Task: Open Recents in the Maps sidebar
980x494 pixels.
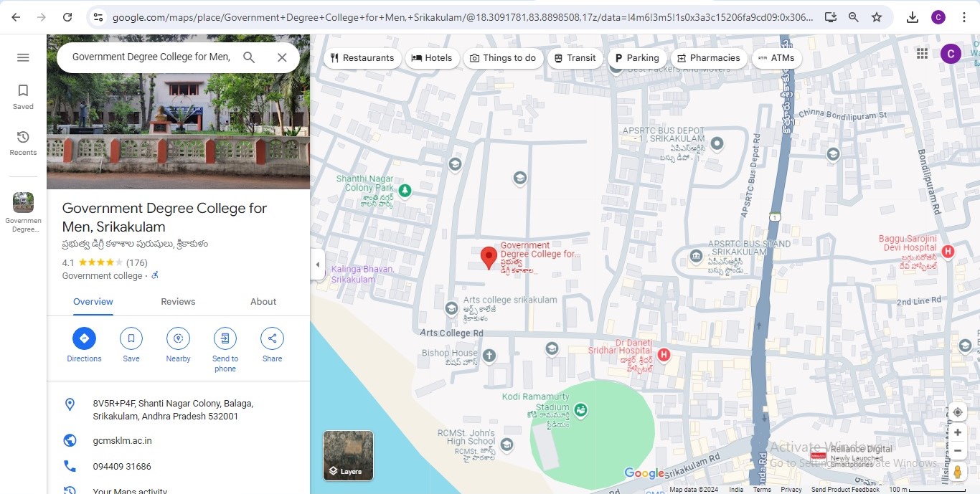Action: point(23,143)
